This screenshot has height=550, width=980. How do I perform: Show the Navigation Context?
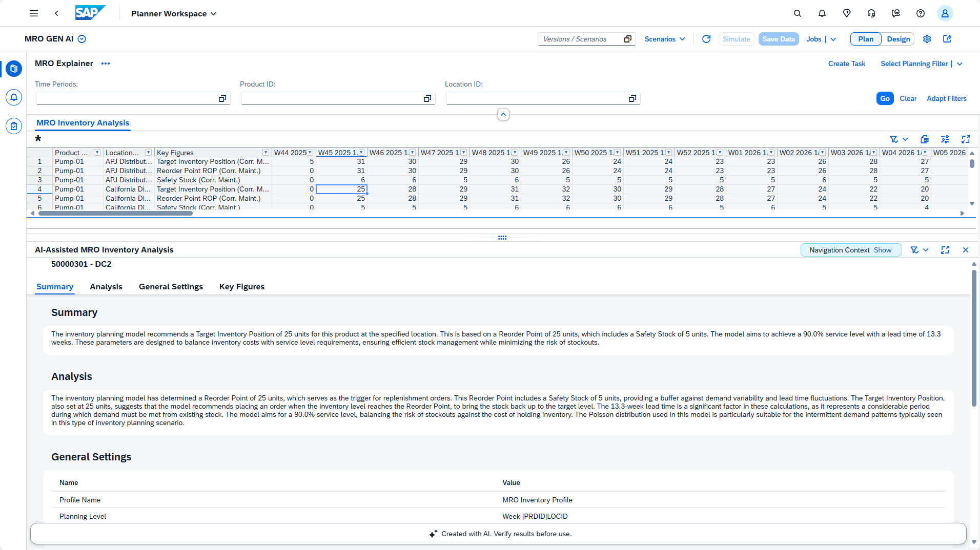click(x=883, y=250)
